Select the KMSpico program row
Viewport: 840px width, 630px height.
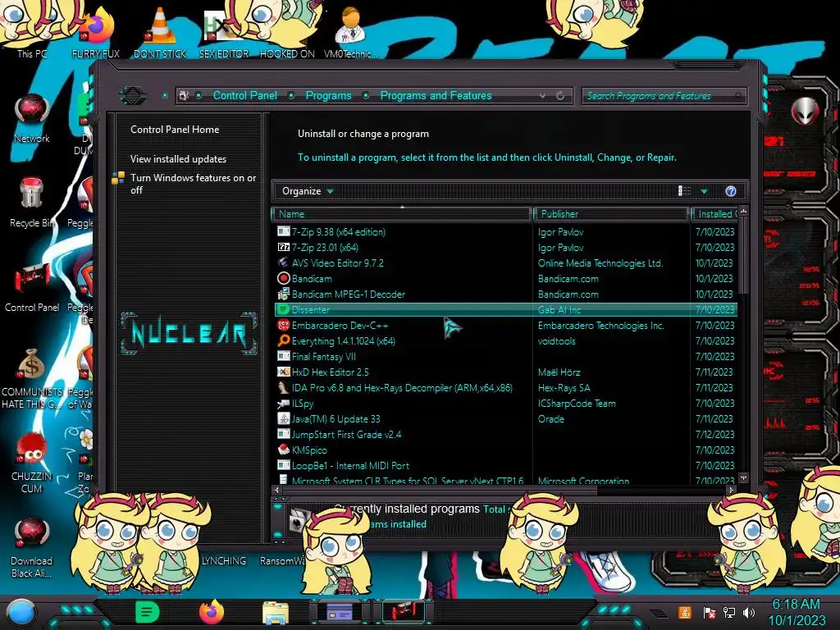[x=505, y=450]
